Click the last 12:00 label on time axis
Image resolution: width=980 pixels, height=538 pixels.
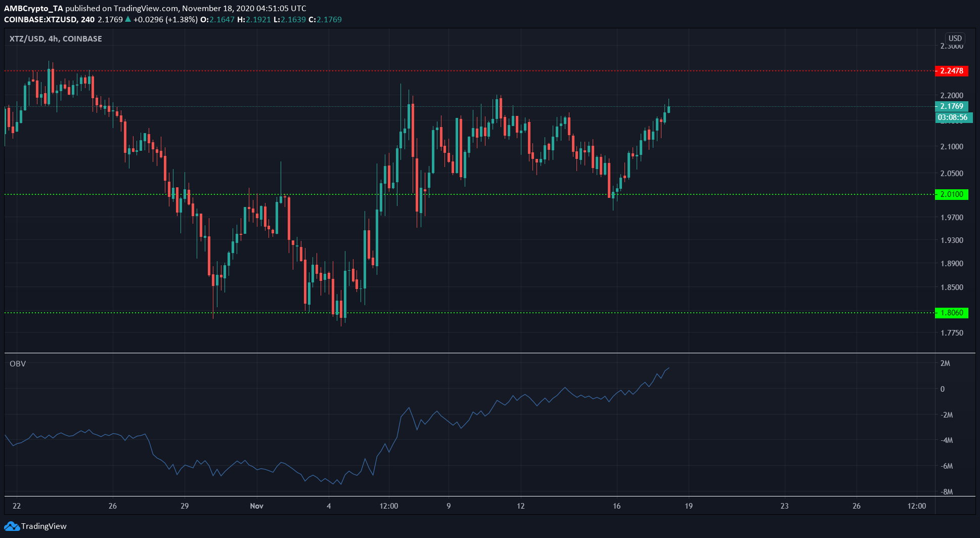click(917, 506)
